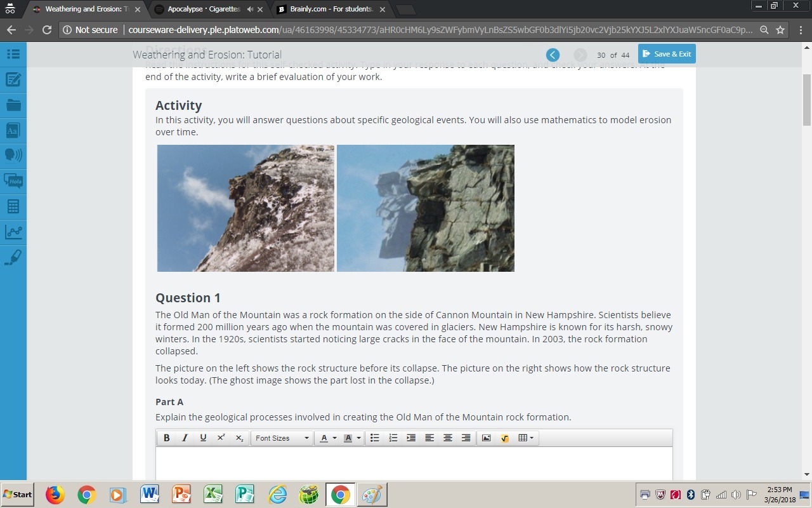Align text right in editor
The width and height of the screenshot is (812, 508).
point(466,438)
